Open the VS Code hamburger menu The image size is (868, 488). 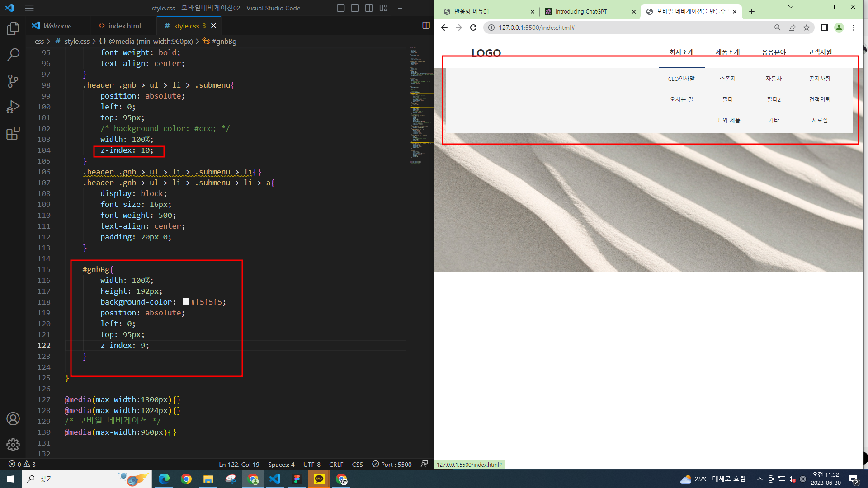pos(29,8)
